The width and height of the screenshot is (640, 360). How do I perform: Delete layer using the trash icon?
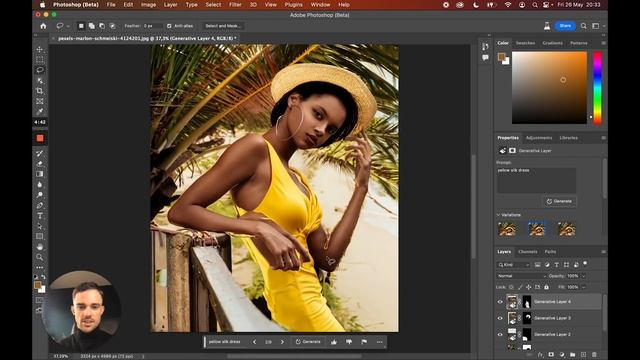coord(594,355)
